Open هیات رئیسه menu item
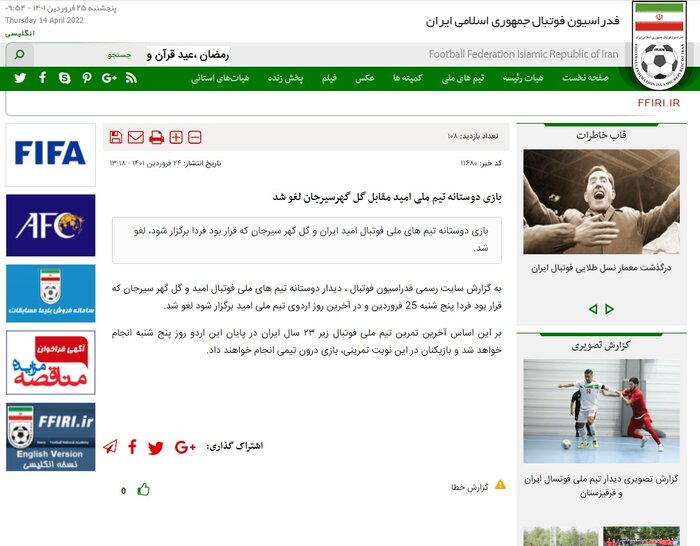The height and width of the screenshot is (546, 700). pos(523,78)
